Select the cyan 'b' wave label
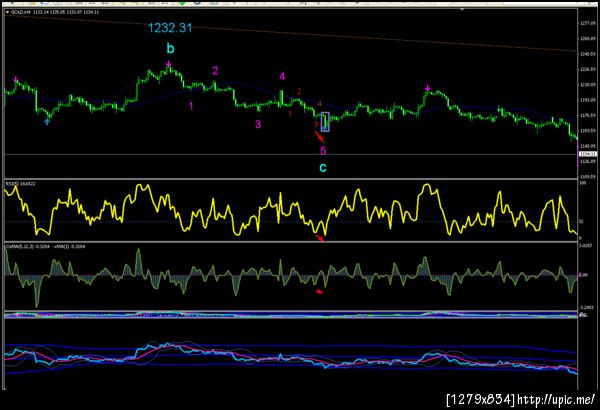 (x=170, y=49)
